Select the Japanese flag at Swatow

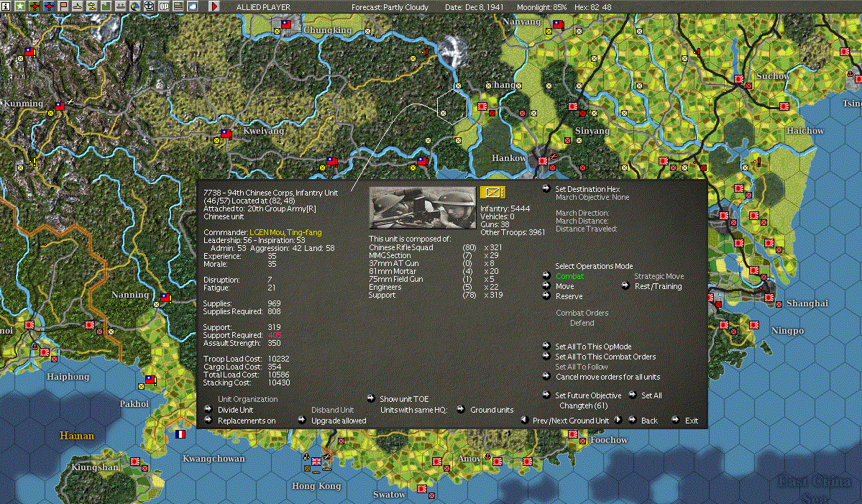[422, 489]
